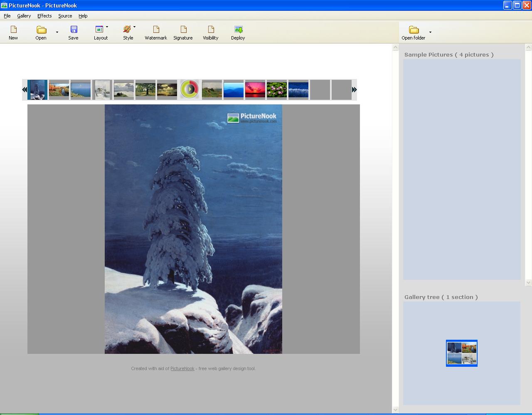Select the gallery section in Gallery tree
The image size is (532, 415).
[x=462, y=353]
